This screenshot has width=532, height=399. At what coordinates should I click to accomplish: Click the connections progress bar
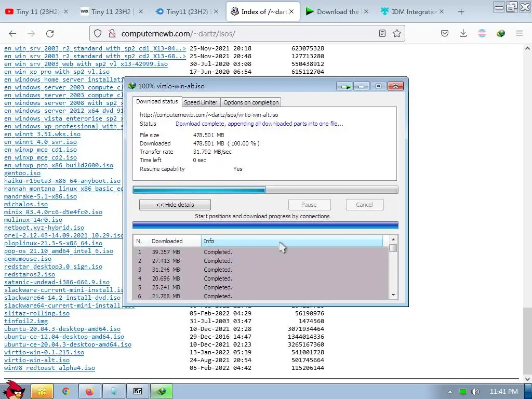point(265,225)
